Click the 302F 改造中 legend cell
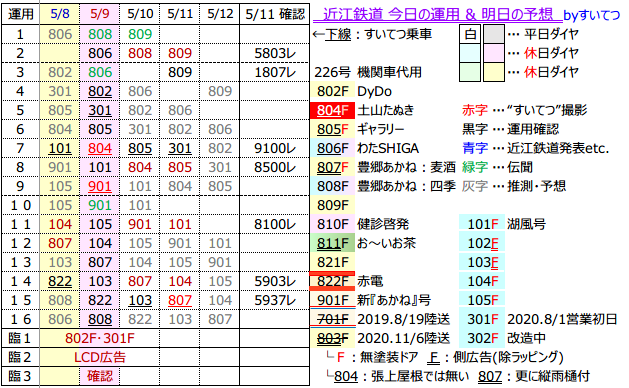Screen dimensions: 629x388 point(482,338)
